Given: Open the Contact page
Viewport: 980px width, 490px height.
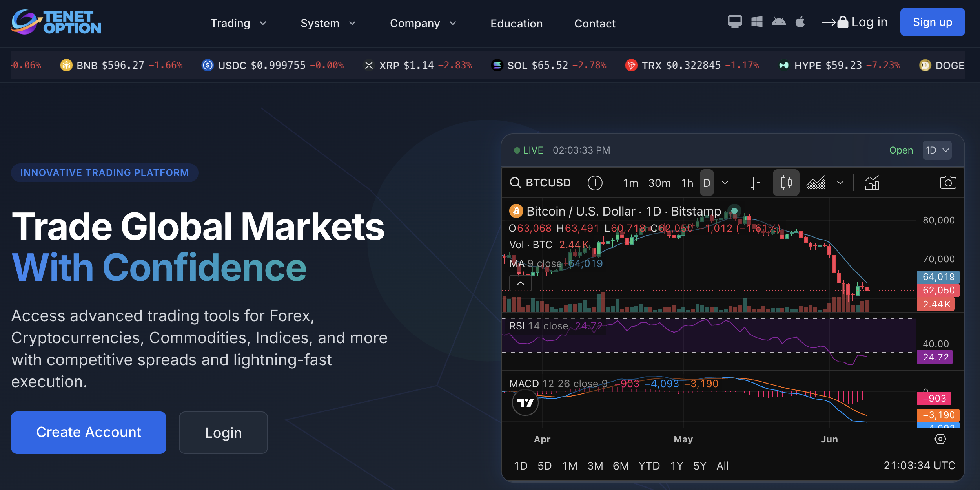Looking at the screenshot, I should pyautogui.click(x=595, y=24).
